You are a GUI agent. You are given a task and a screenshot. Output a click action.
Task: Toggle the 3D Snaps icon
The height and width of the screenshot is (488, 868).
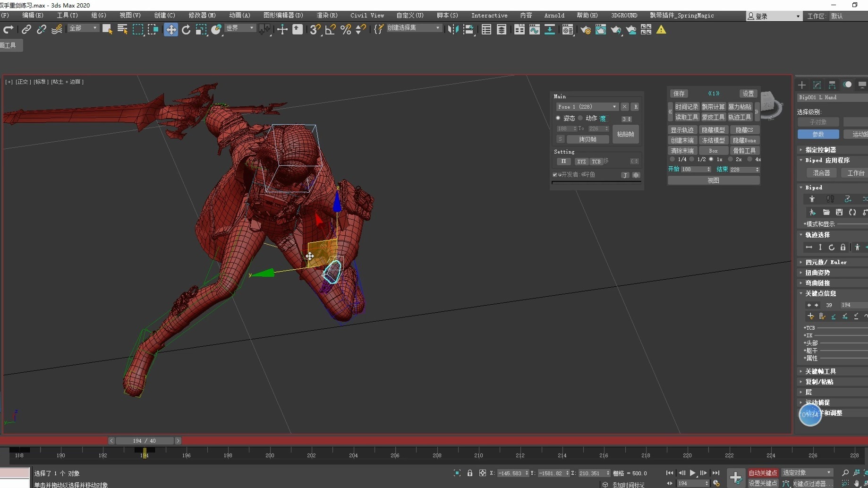[x=315, y=30]
